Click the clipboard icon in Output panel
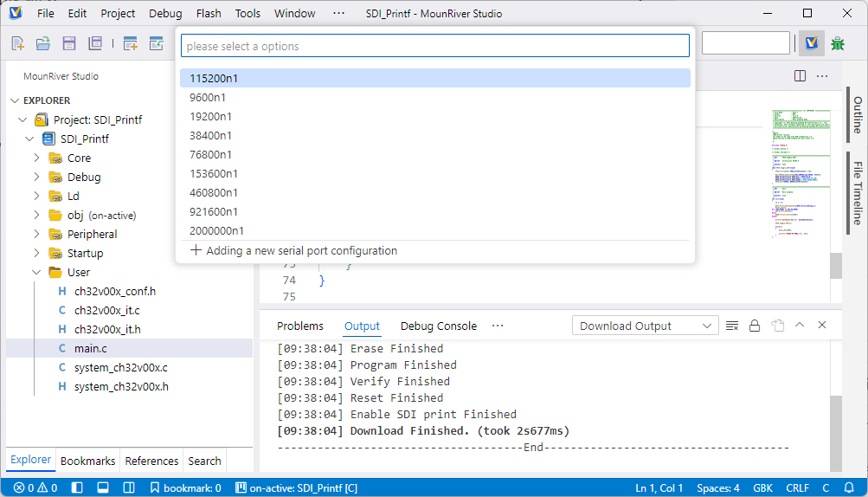The width and height of the screenshot is (868, 497). pos(777,326)
